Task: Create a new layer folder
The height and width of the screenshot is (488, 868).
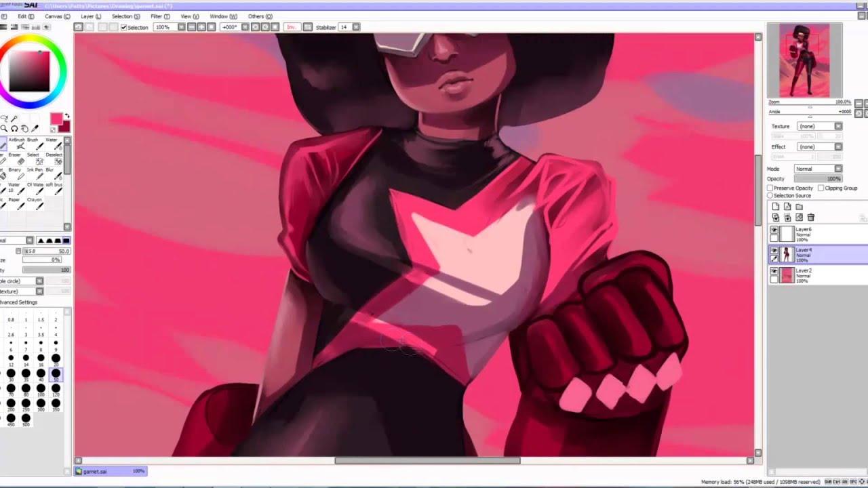Action: (x=799, y=207)
